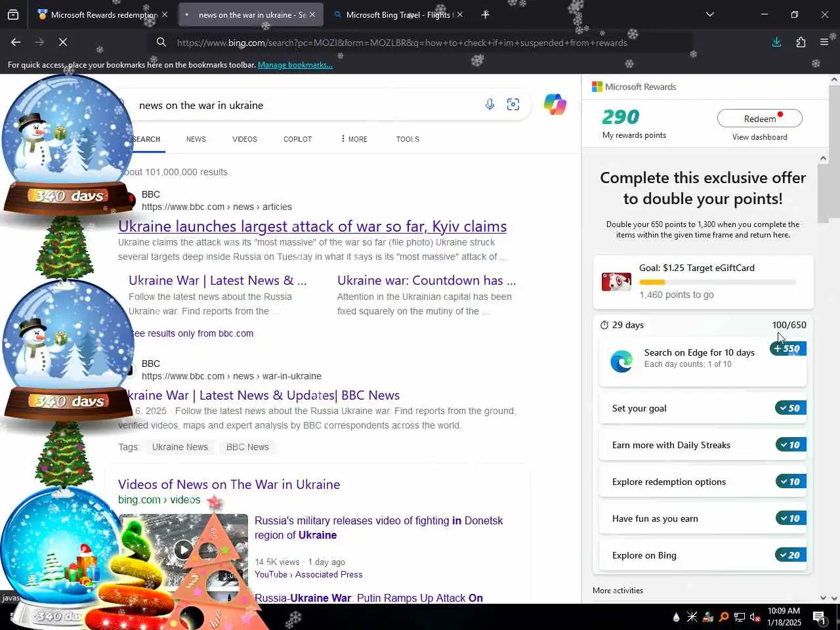Click the search magnifier in the address bar
This screenshot has height=630, width=840.
click(161, 43)
